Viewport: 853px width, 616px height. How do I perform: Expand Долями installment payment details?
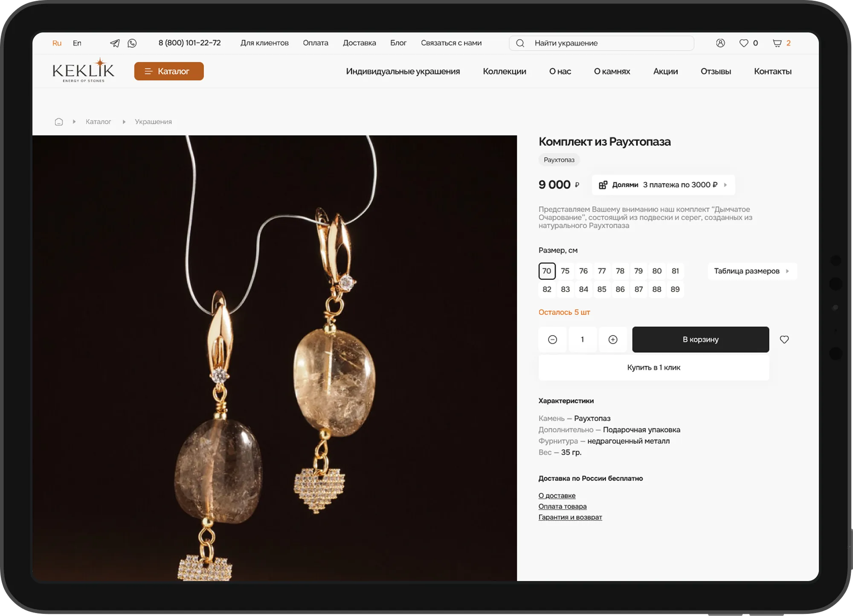[x=663, y=185]
